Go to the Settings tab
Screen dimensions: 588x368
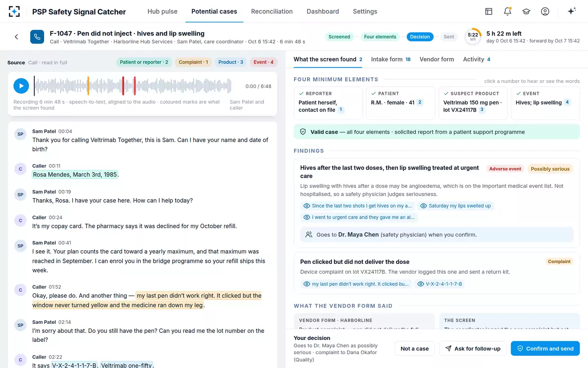[365, 11]
